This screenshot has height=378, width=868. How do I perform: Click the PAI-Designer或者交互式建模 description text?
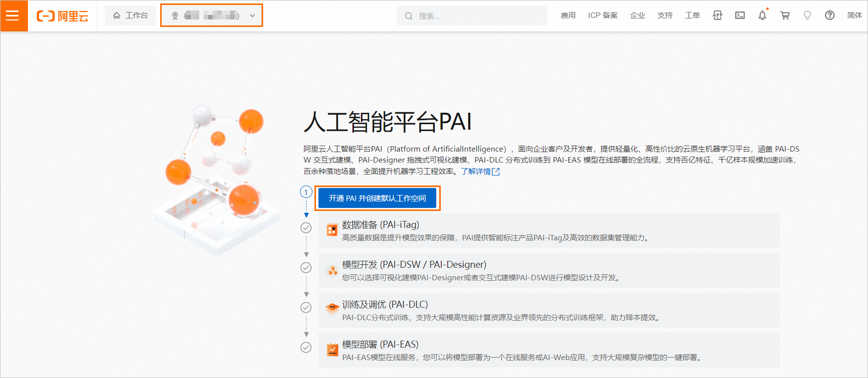(482, 278)
